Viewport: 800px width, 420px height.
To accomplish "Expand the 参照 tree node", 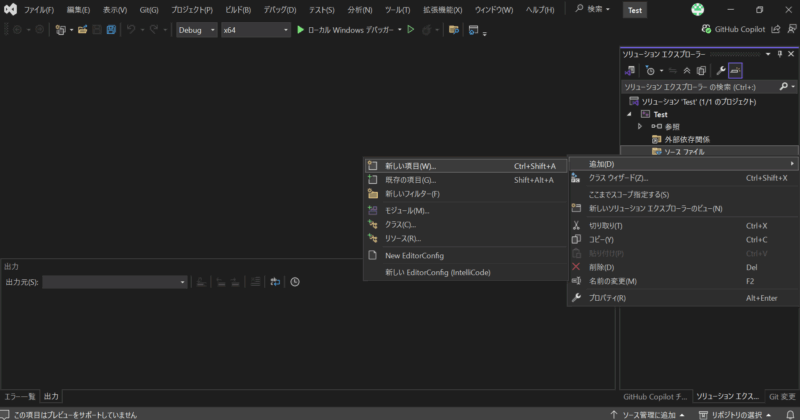I will [640, 126].
